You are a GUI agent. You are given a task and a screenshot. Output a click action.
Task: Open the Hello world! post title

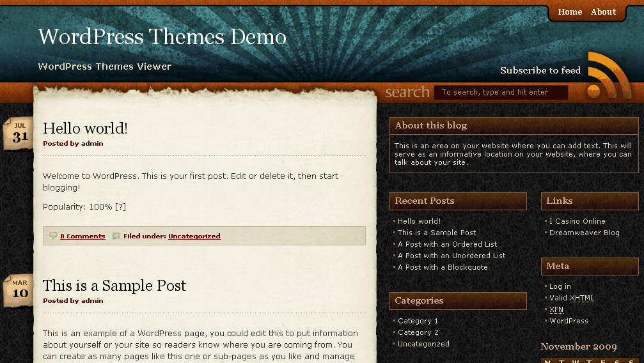tap(85, 128)
